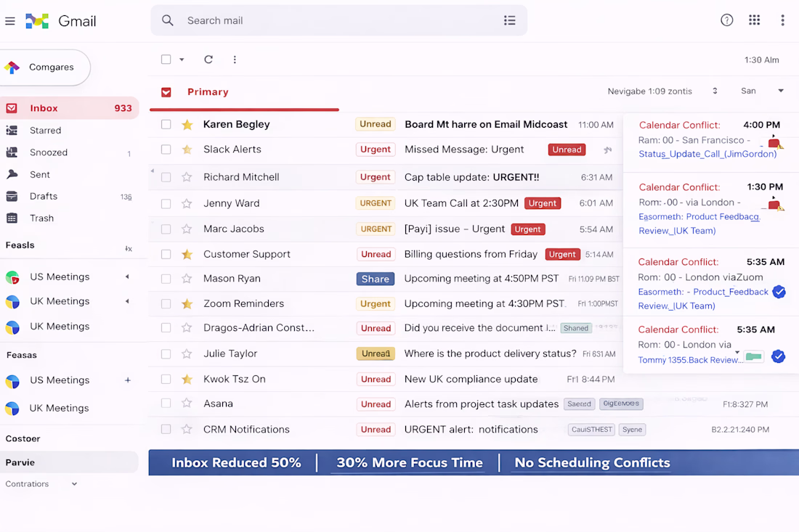This screenshot has height=532, width=799.
Task: Open Cap table update: URGENT!! email
Action: (471, 177)
